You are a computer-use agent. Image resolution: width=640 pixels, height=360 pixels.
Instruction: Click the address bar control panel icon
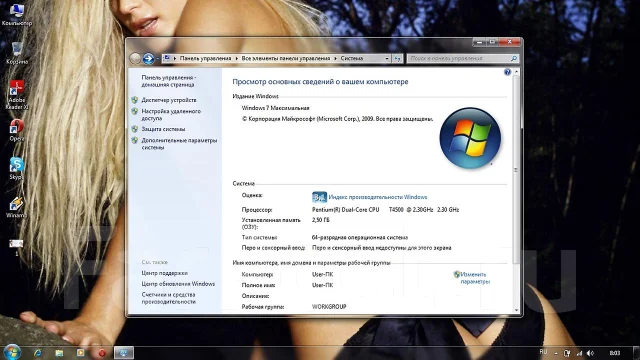[167, 58]
